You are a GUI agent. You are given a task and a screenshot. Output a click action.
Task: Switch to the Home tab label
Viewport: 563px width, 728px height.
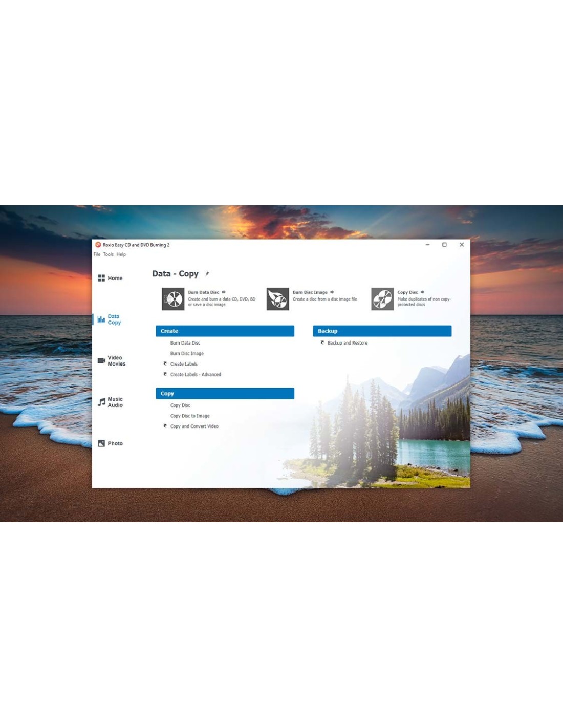pos(115,278)
